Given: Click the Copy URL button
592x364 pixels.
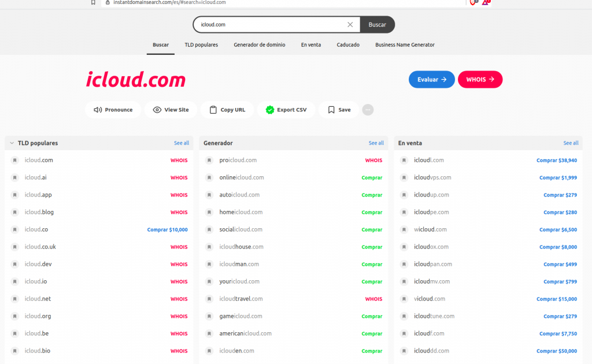Looking at the screenshot, I should coord(227,110).
